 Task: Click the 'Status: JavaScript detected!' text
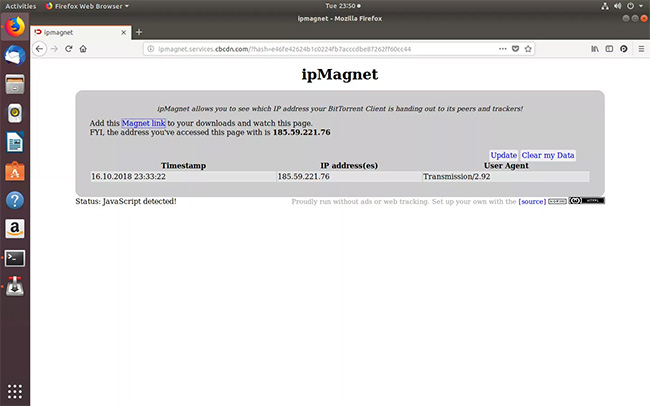click(x=126, y=201)
